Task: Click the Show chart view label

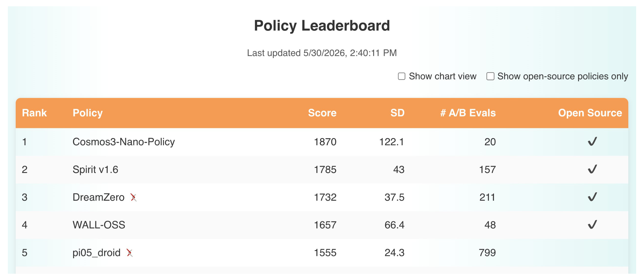Action: [x=443, y=76]
